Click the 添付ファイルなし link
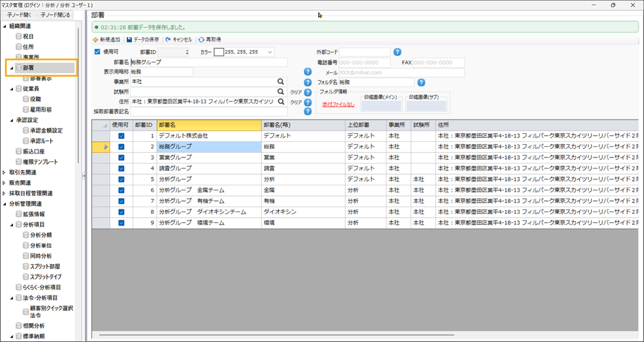644x342 pixels. pyautogui.click(x=338, y=105)
